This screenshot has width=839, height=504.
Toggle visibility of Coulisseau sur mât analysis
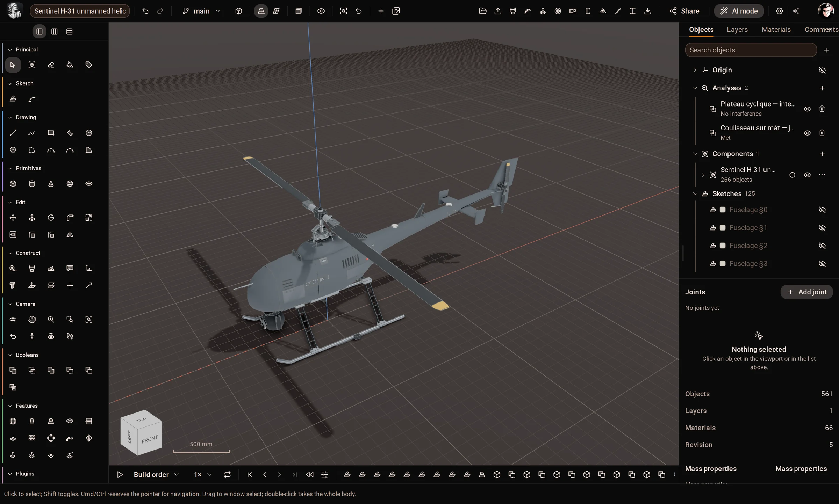tap(807, 133)
